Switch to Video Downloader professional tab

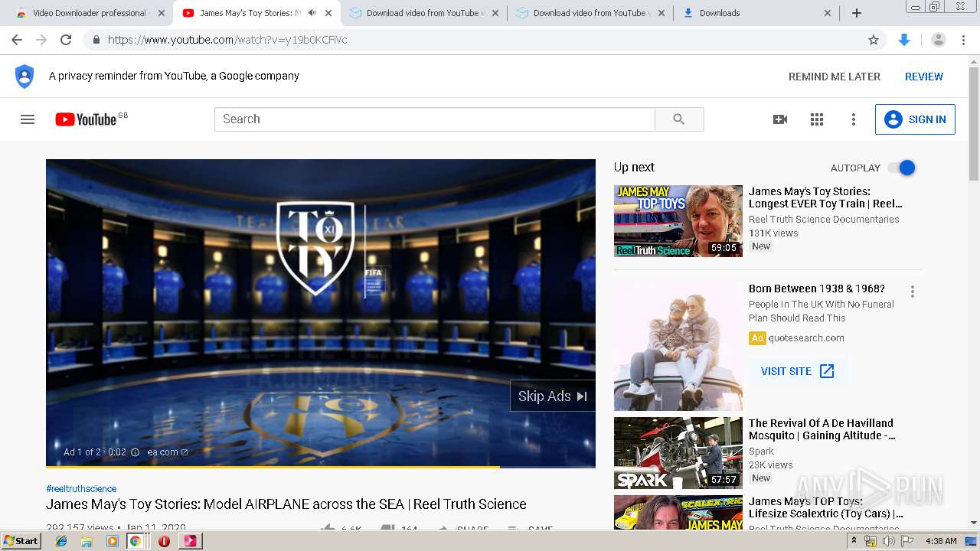tap(89, 13)
